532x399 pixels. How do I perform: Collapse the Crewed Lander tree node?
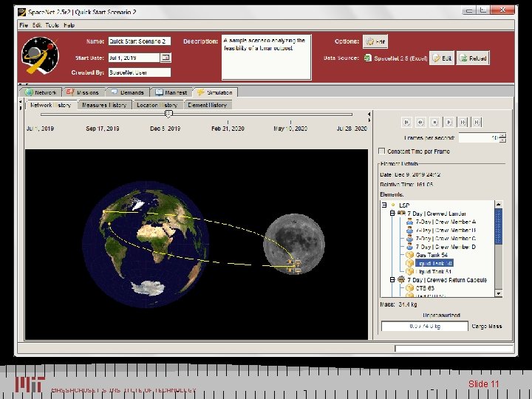pos(392,214)
